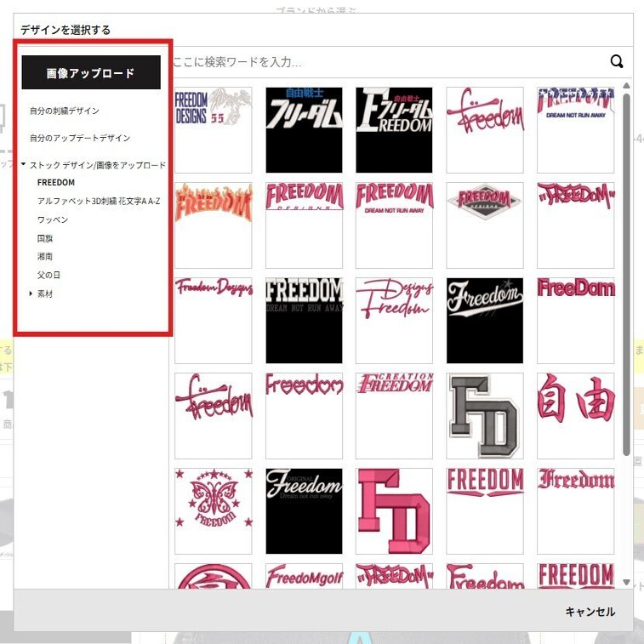Choose pink FREEDOM DESIGNS arched design
This screenshot has height=644, width=644.
pos(304,225)
